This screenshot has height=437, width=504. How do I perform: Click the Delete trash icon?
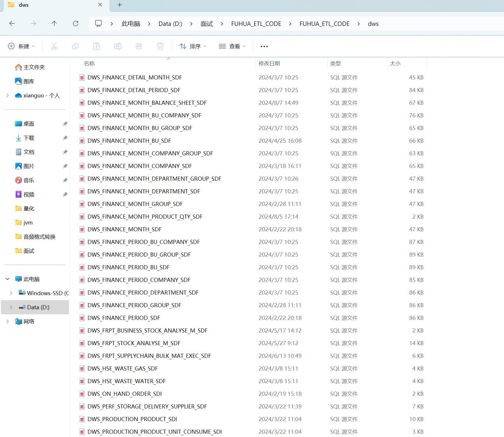[x=160, y=46]
